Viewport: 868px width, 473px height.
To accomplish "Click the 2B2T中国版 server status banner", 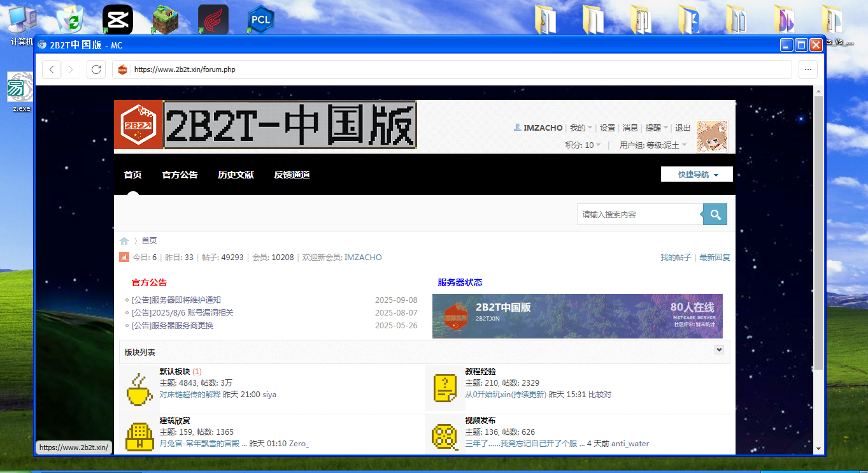I will (577, 316).
